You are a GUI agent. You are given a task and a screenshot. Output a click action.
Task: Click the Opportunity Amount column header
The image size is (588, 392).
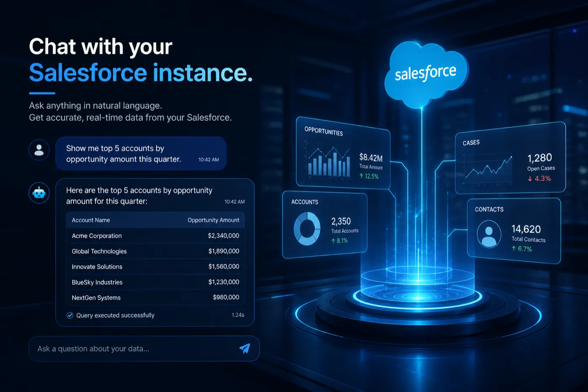click(x=213, y=220)
